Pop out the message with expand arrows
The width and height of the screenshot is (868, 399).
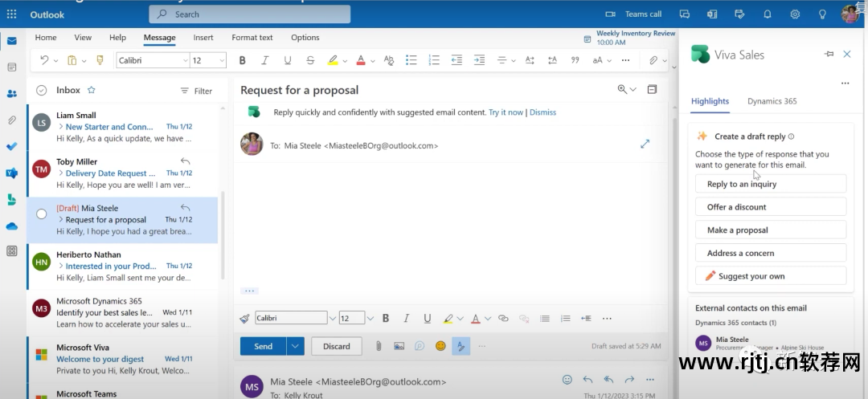[x=645, y=144]
